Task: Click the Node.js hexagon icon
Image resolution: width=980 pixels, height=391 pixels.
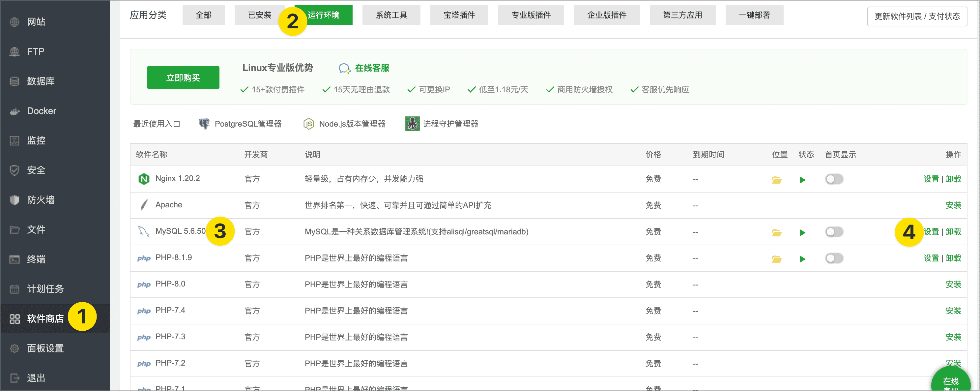Action: tap(308, 124)
